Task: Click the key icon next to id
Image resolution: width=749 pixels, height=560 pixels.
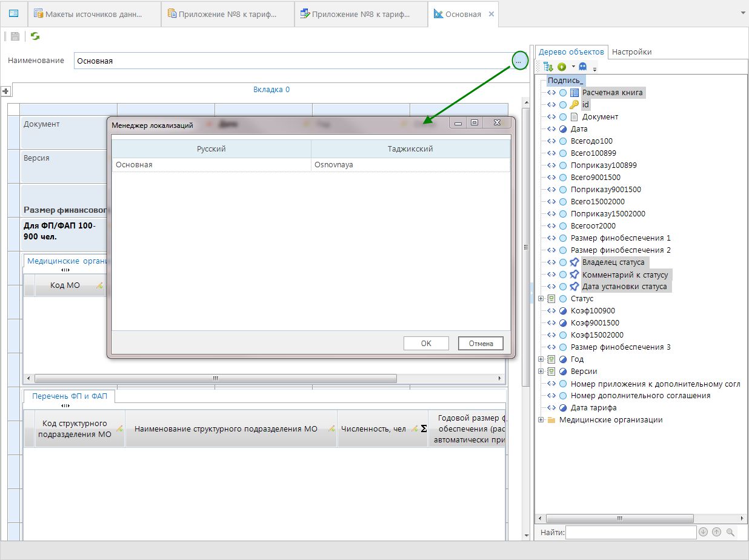Action: [x=574, y=105]
